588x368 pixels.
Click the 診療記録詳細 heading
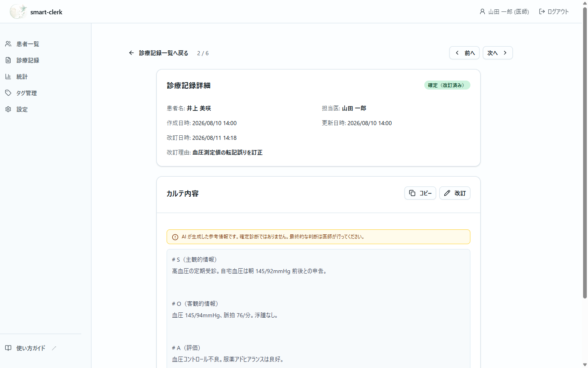pos(189,85)
